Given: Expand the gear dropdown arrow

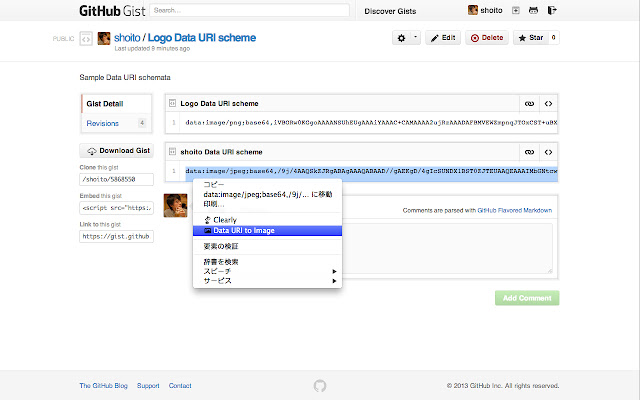Looking at the screenshot, I should [416, 38].
